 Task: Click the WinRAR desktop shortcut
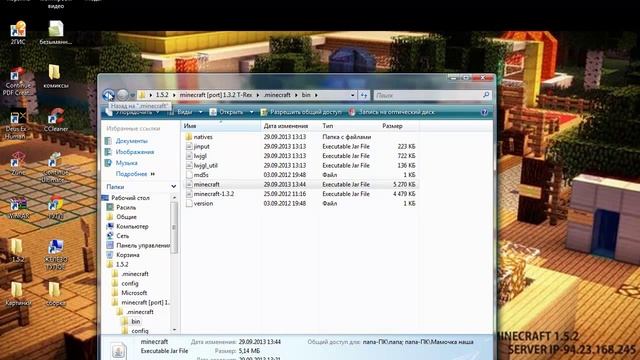click(18, 208)
